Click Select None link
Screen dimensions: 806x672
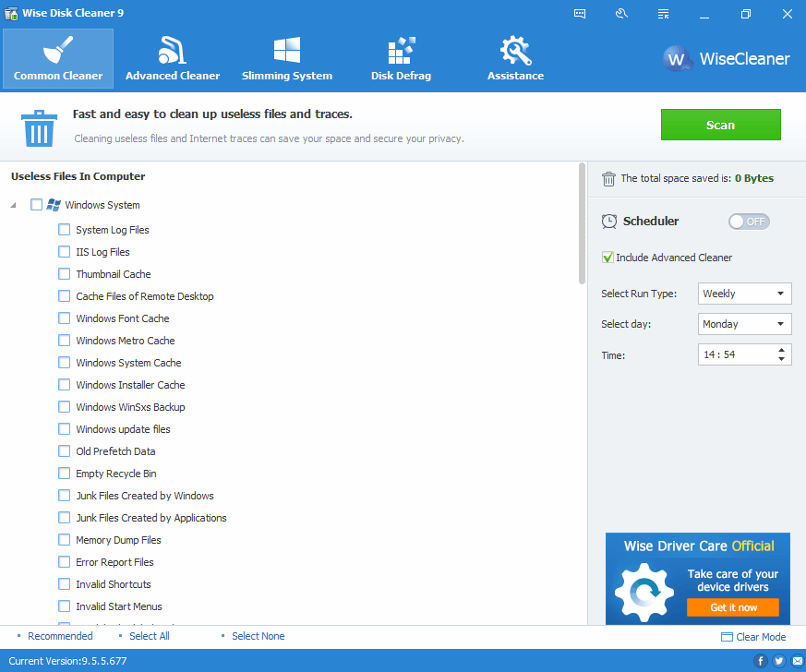click(x=258, y=636)
